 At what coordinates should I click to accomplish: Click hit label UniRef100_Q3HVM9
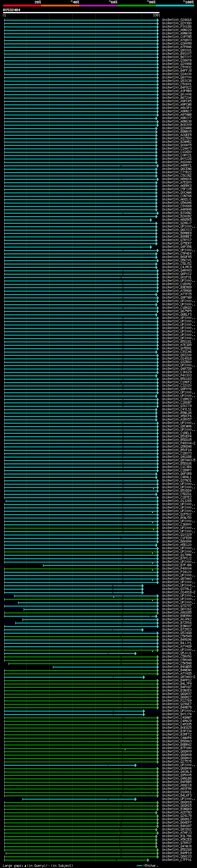pyautogui.click(x=177, y=43)
